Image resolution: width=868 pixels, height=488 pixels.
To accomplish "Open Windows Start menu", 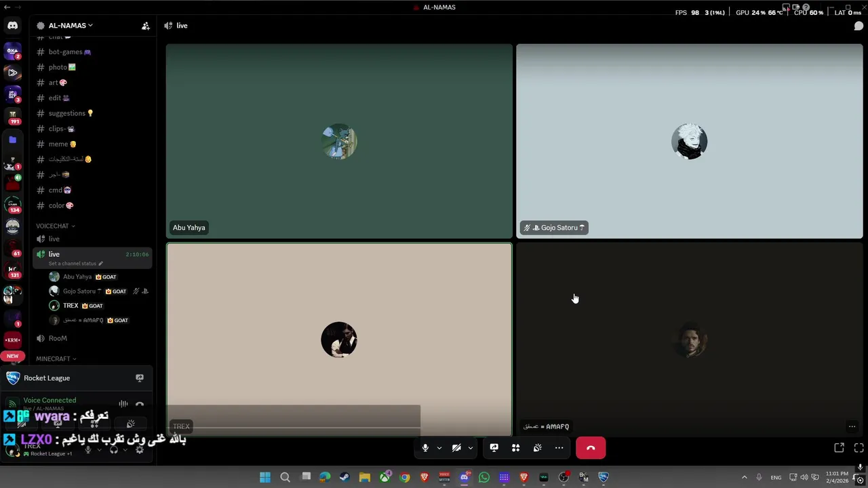I will (265, 477).
